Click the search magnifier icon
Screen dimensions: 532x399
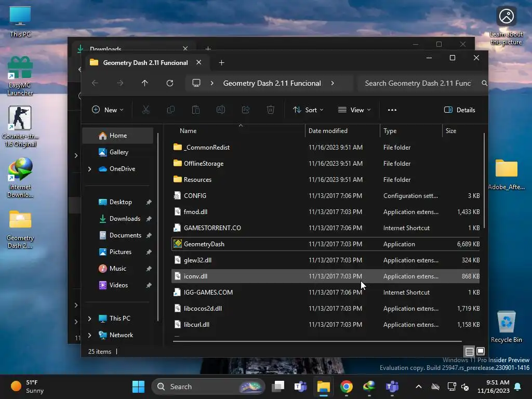(x=485, y=83)
